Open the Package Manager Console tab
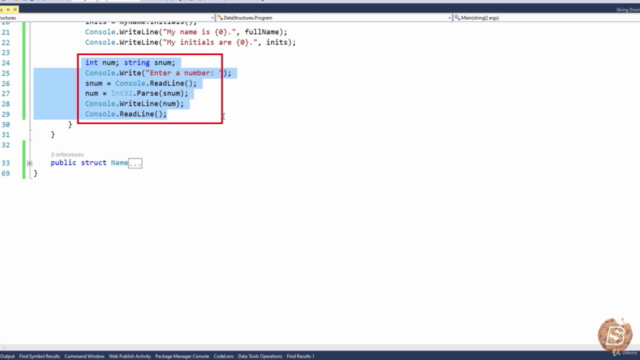This screenshot has height=360, width=640. [x=182, y=356]
